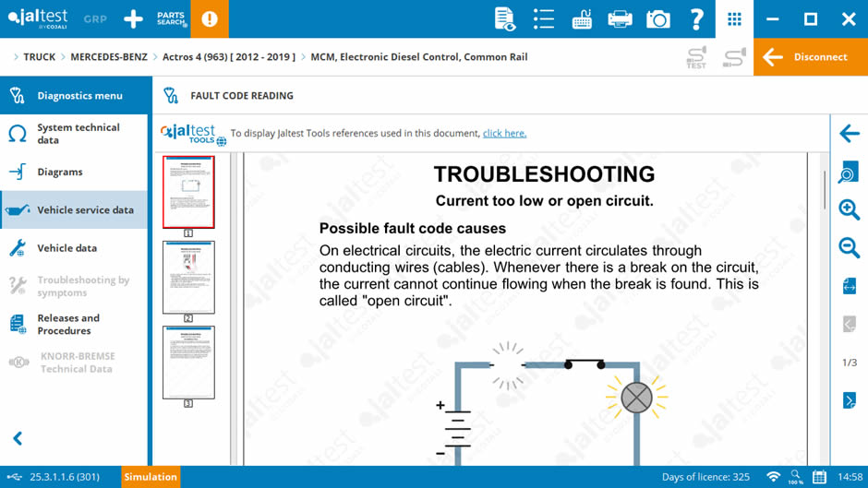Screen dimensions: 868x488
Task: Click the TROUBLESHOOTING heading text
Action: 544,174
